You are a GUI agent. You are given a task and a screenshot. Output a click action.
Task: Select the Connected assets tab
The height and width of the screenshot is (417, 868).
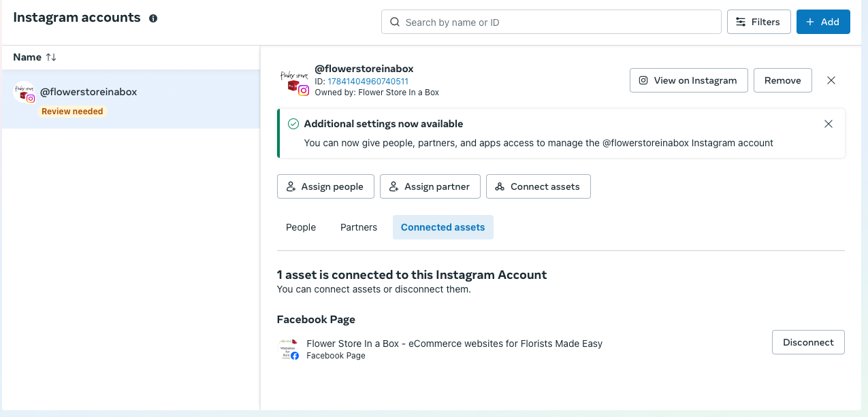[443, 227]
